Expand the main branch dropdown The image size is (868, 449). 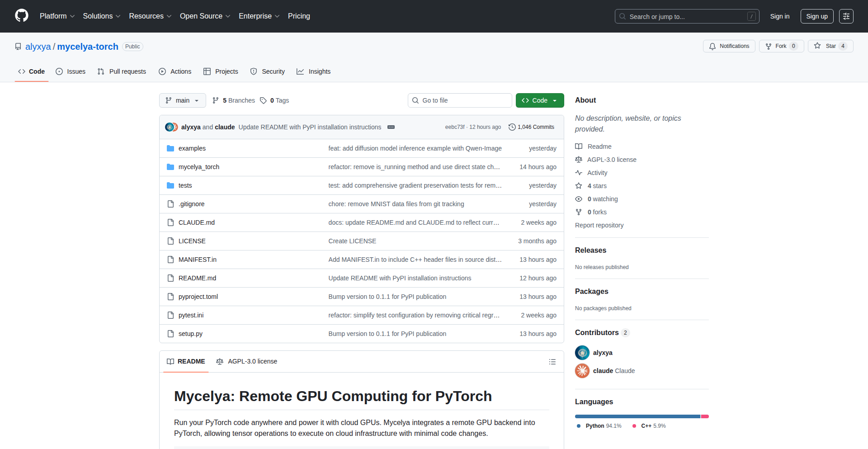tap(182, 100)
